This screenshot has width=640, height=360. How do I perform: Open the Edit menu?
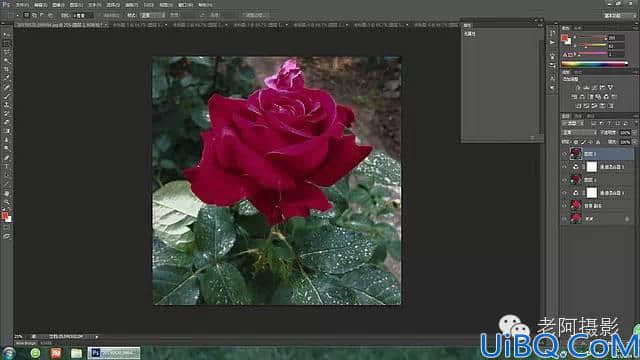tap(40, 5)
